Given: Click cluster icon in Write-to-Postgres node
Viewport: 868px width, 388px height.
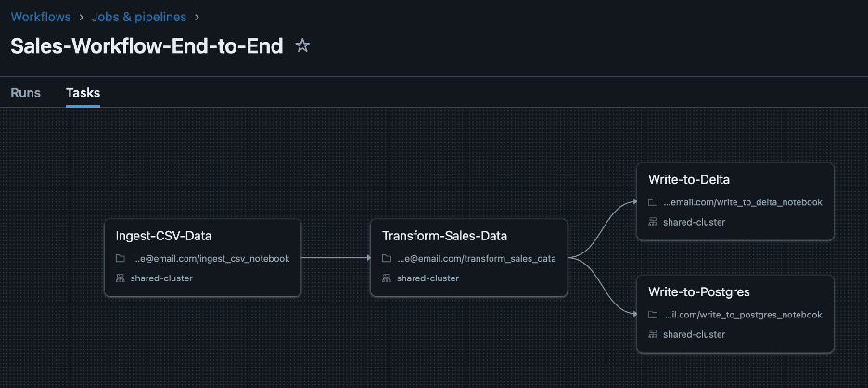Looking at the screenshot, I should [653, 334].
